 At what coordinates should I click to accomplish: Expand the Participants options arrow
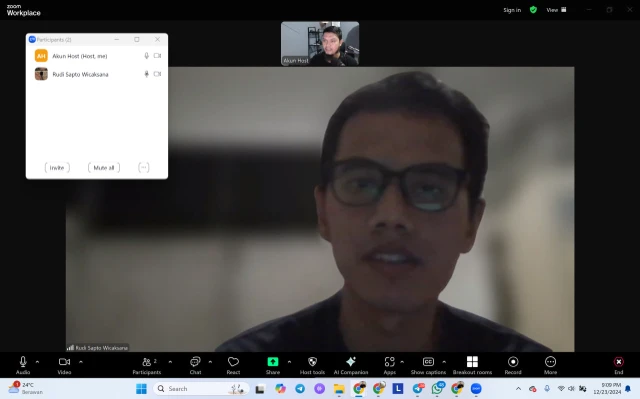pos(170,362)
